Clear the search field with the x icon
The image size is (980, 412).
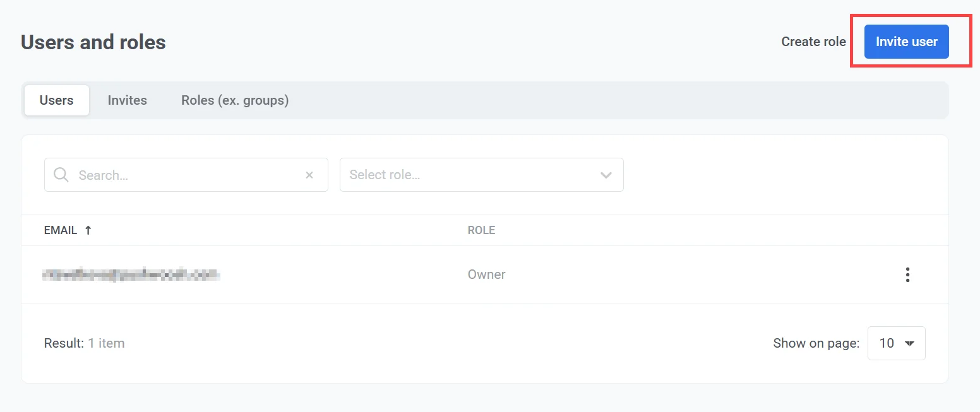(309, 175)
